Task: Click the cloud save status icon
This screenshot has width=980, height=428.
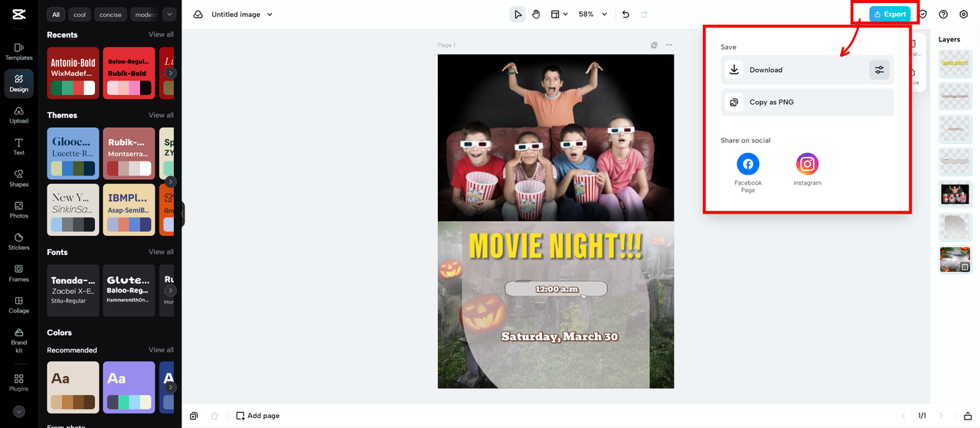Action: 198,15
